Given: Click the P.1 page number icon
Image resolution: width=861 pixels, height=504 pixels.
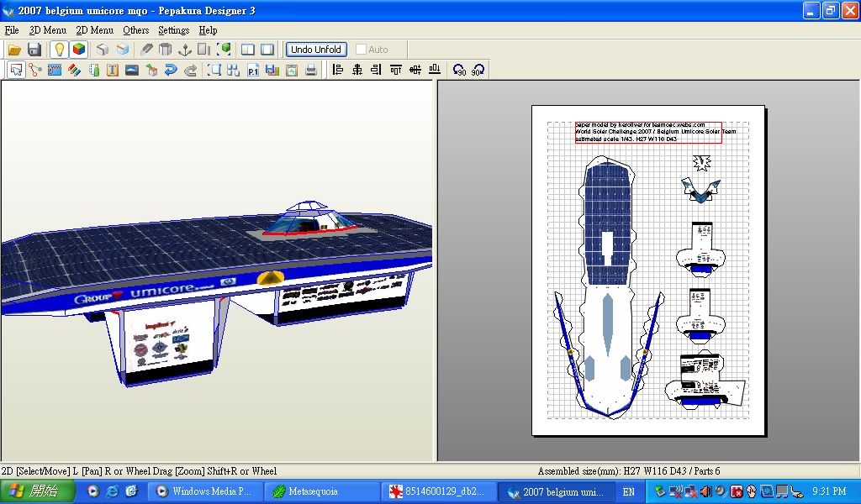Looking at the screenshot, I should 252,71.
